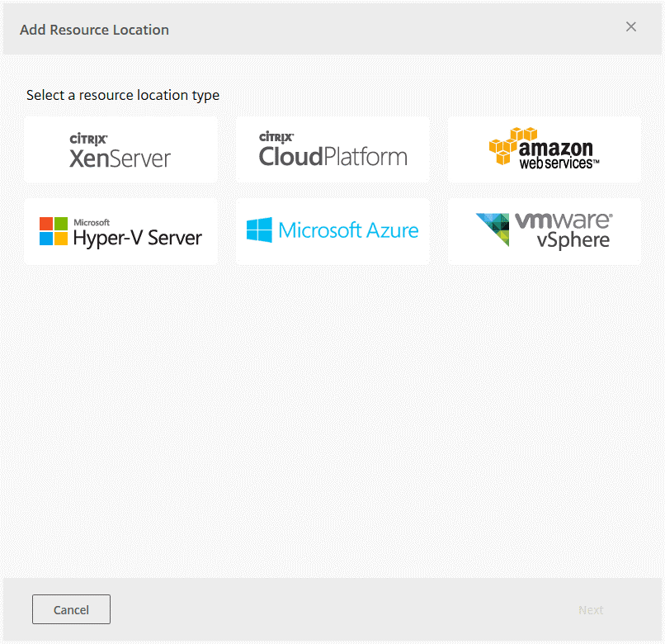The height and width of the screenshot is (644, 665).
Task: Click the Citrix wordmark above XenServer
Action: click(x=88, y=139)
